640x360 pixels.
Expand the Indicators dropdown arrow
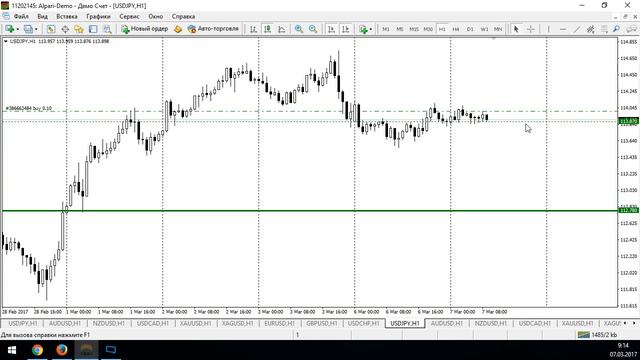click(x=371, y=29)
